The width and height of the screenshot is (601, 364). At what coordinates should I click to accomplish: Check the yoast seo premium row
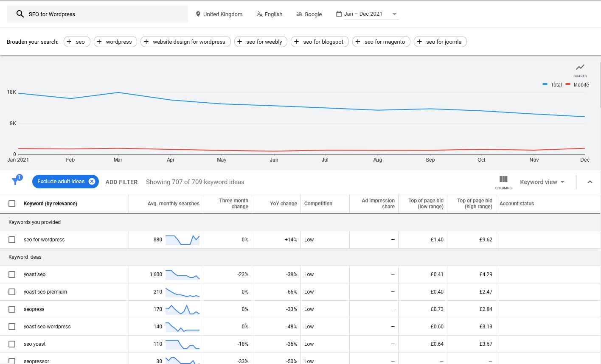coord(12,292)
